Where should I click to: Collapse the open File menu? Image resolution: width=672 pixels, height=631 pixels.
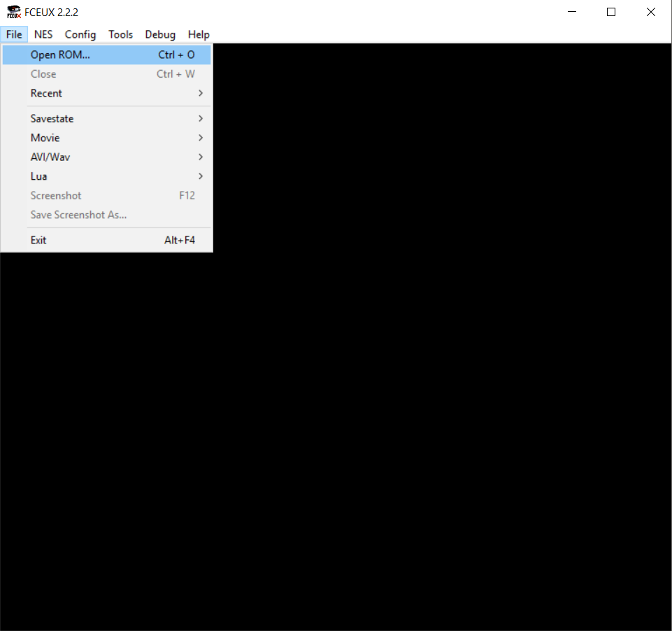[x=14, y=34]
